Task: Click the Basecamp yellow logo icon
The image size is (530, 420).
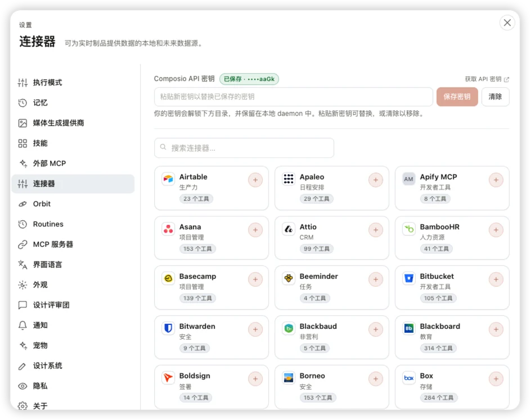Action: (168, 278)
